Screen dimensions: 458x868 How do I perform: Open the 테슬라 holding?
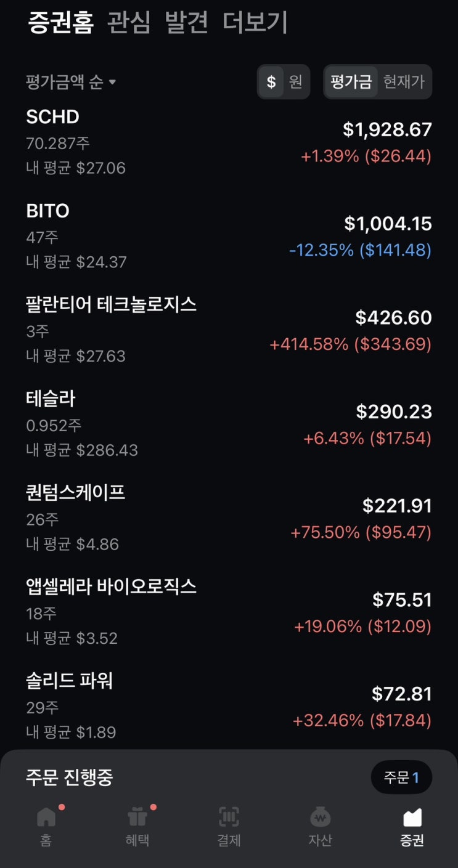228,424
